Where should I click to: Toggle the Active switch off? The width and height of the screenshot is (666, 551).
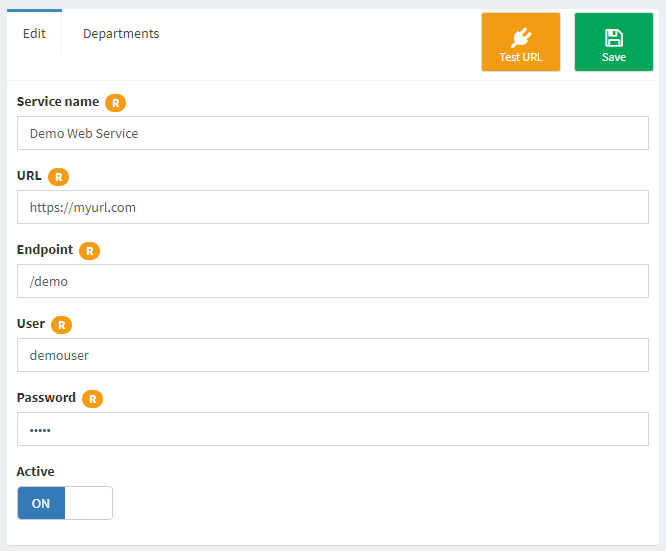[65, 503]
